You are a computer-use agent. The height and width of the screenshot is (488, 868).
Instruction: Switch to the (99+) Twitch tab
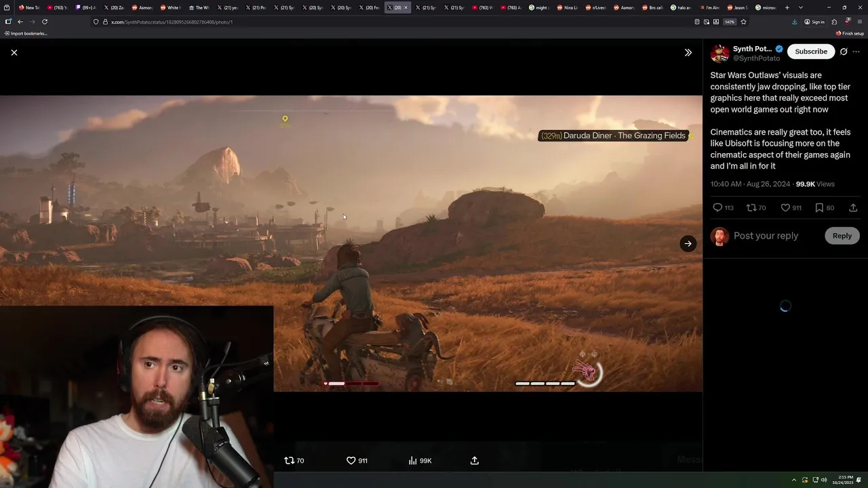(x=85, y=7)
